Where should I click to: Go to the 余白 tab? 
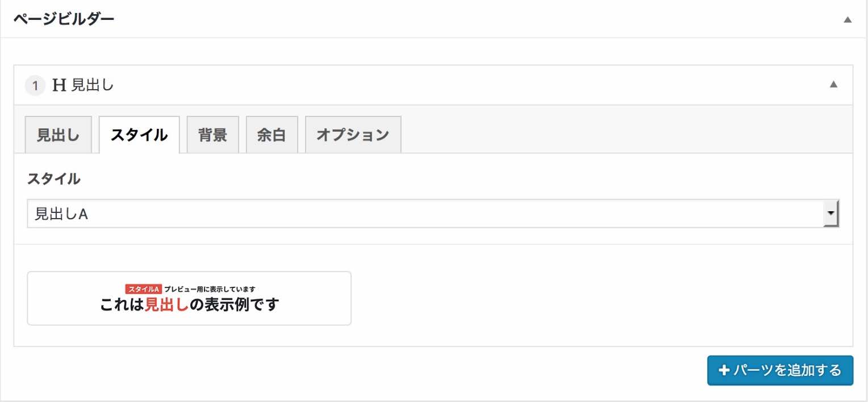click(272, 135)
